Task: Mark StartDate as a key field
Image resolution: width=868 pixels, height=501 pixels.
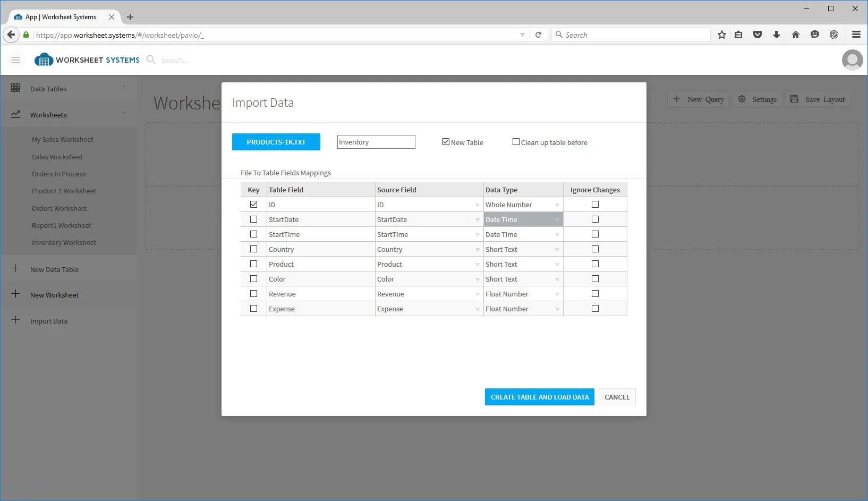Action: (x=253, y=219)
